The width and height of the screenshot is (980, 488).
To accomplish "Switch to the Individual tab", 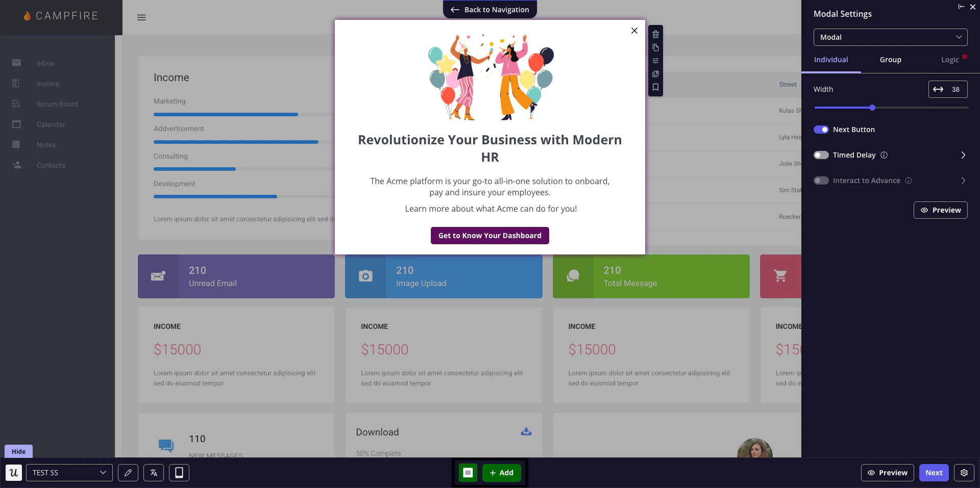I will click(831, 60).
